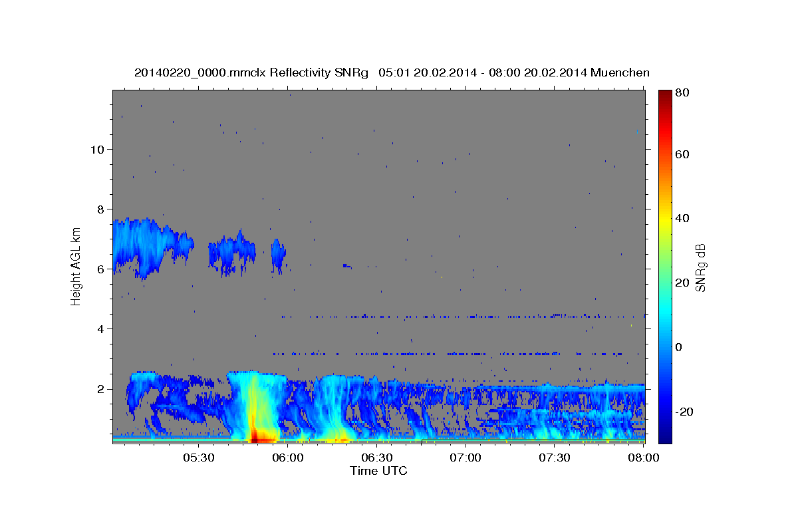Click the 06:30 time tick label

pyautogui.click(x=376, y=458)
